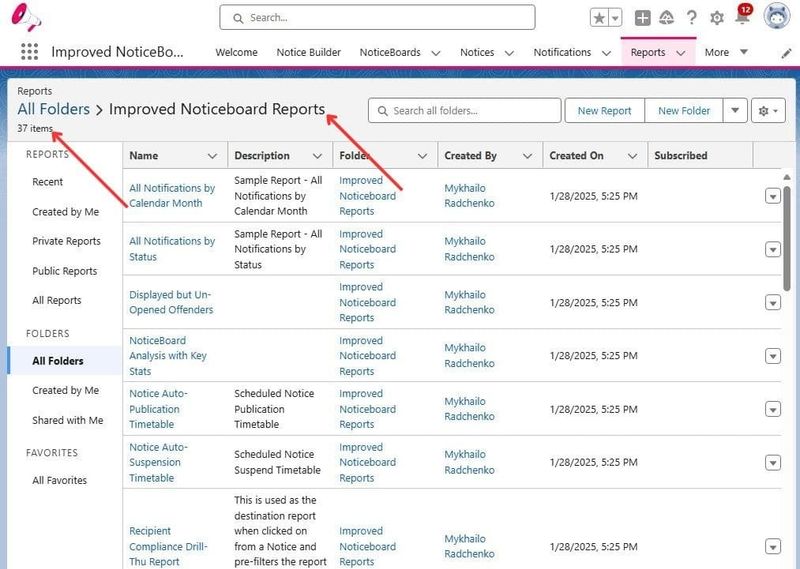800x569 pixels.
Task: Open the Created By column chevron
Action: tap(528, 156)
